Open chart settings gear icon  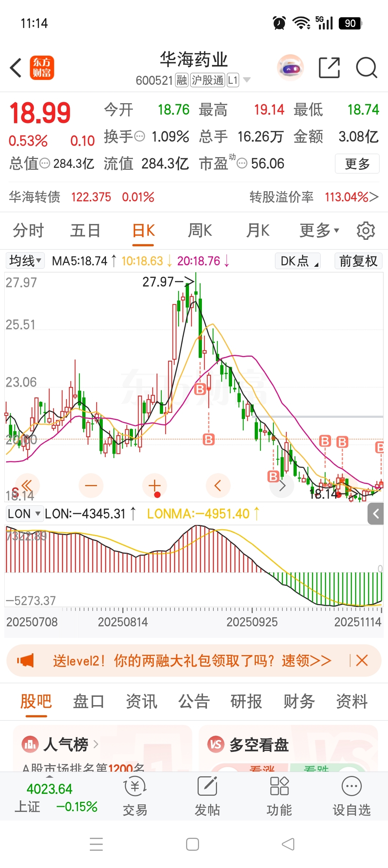[x=366, y=231]
